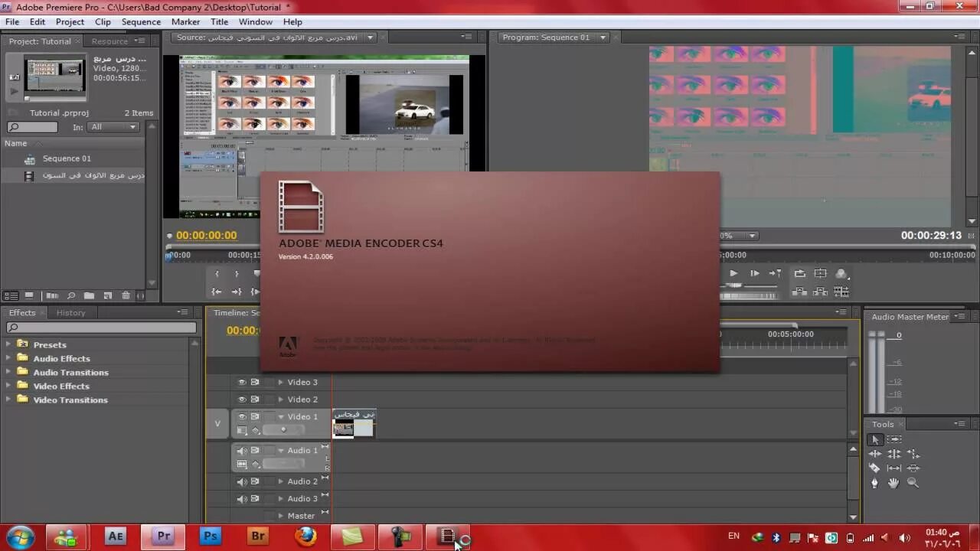Screen dimensions: 980x551
Task: Toggle track lock box on Video 2
Action: (269, 399)
